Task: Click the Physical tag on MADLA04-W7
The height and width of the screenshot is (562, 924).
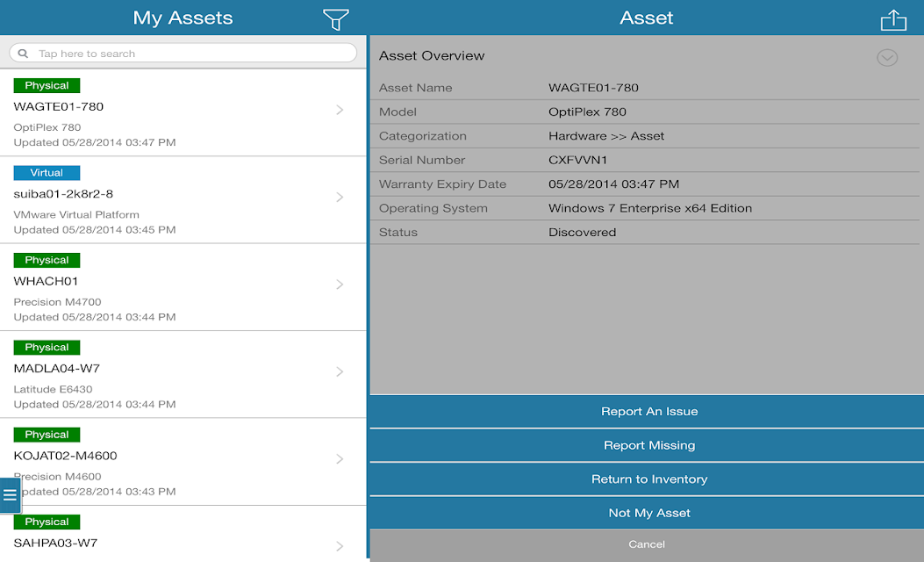Action: tap(47, 348)
